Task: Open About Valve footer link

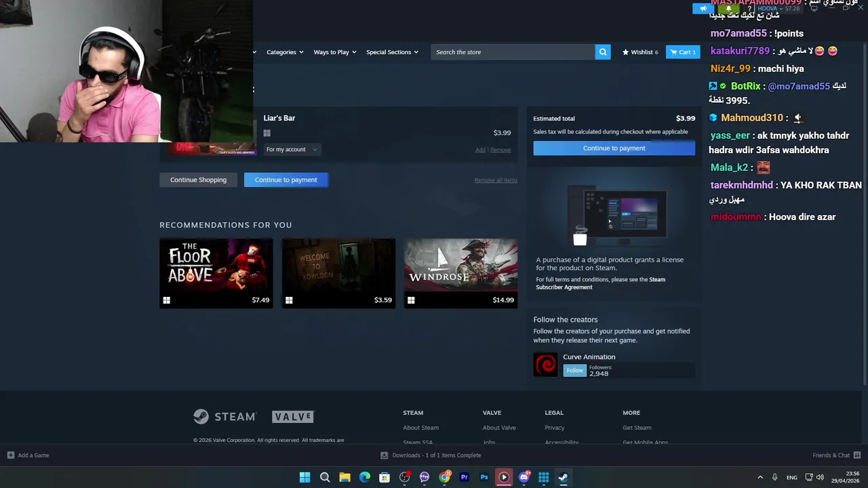Action: click(x=499, y=428)
